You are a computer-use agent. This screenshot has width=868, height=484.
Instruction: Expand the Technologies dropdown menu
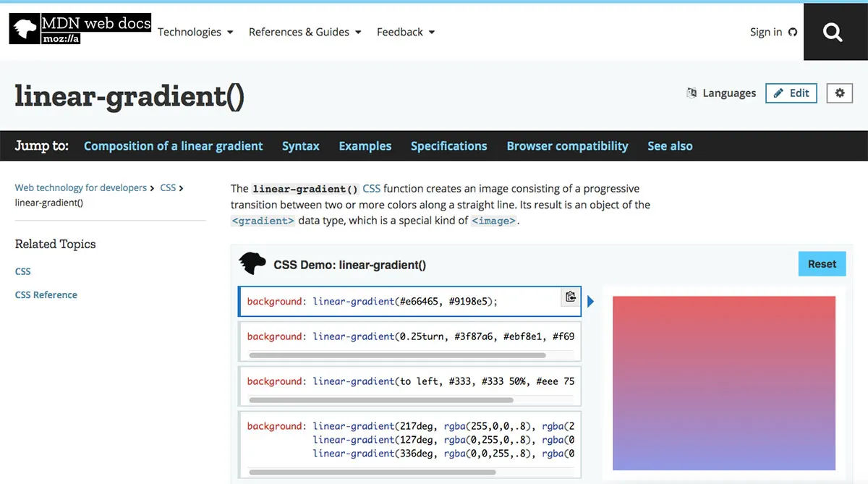[195, 32]
